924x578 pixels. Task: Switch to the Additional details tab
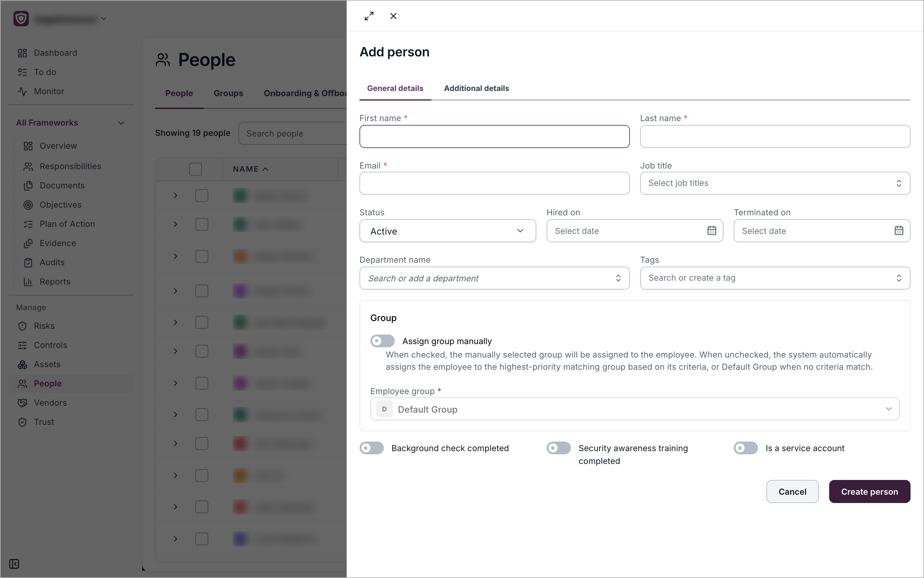(x=476, y=88)
